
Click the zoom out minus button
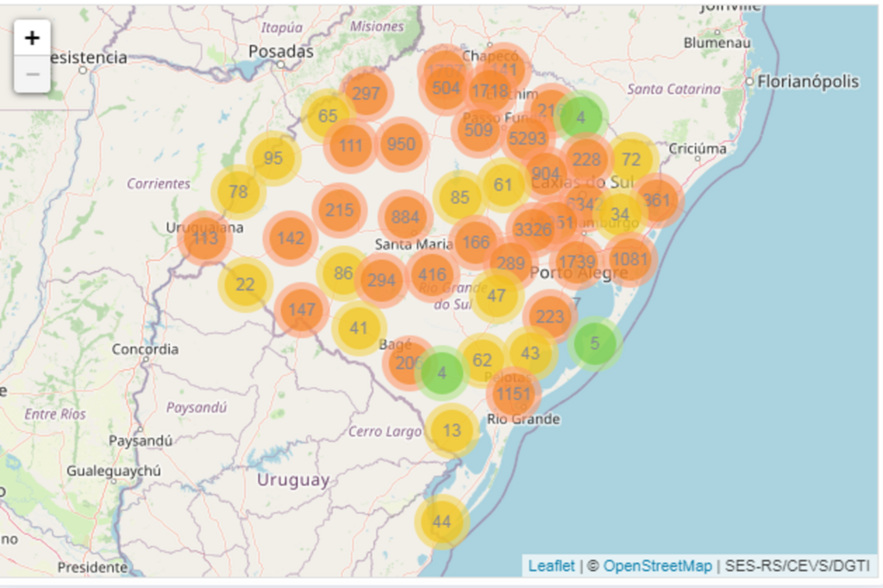point(32,74)
